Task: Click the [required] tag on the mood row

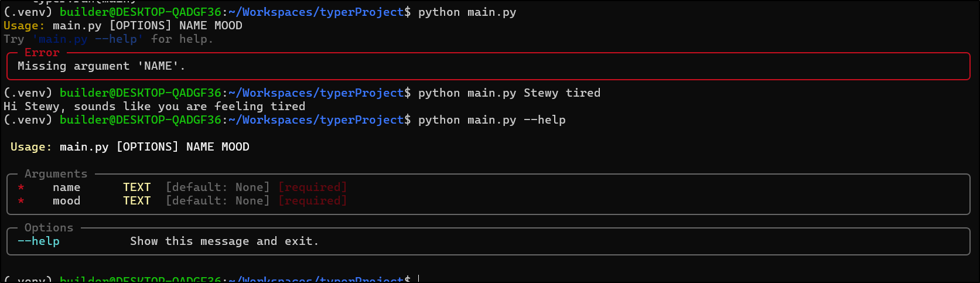Action: pyautogui.click(x=312, y=201)
